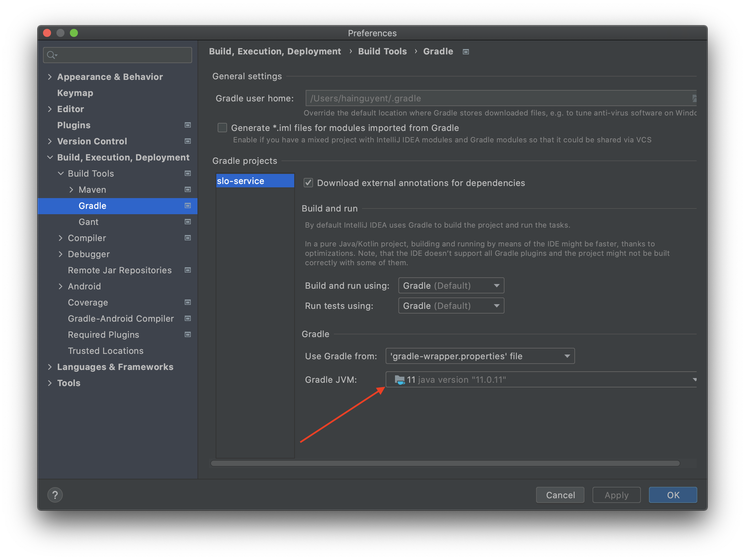Open Build and run using dropdown
The width and height of the screenshot is (745, 560).
(x=451, y=286)
